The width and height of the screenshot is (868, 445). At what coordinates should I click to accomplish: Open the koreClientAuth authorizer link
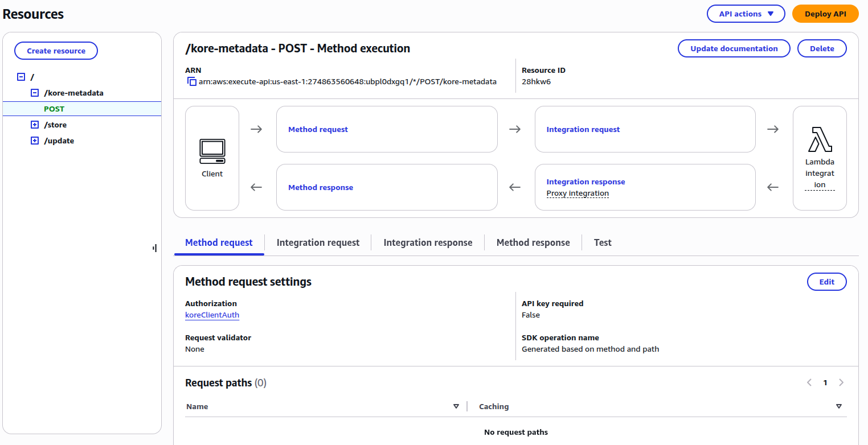(212, 315)
